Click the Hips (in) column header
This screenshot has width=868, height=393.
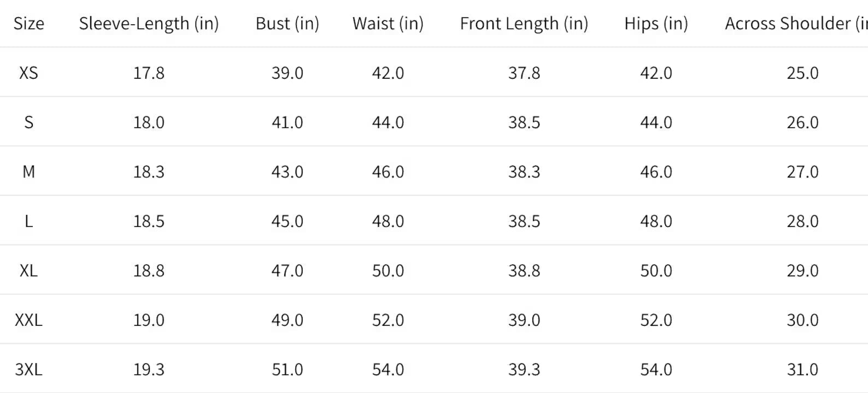pyautogui.click(x=656, y=24)
